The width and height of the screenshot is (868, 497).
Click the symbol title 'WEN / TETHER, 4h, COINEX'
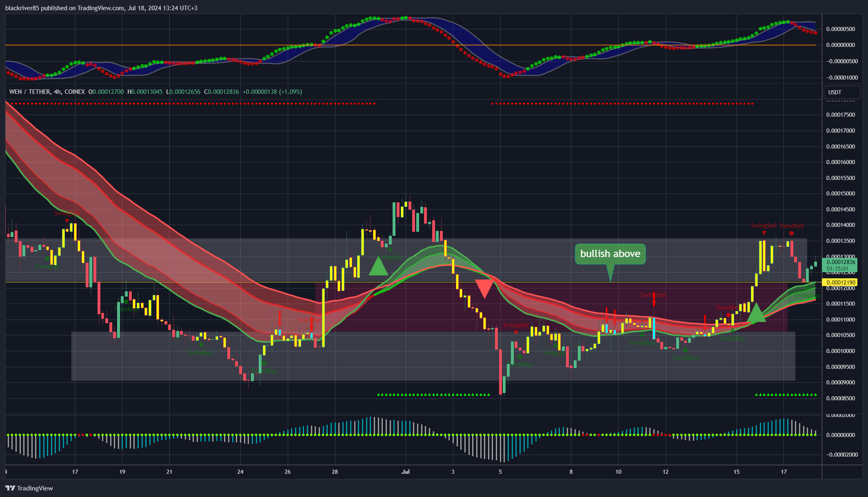(47, 92)
